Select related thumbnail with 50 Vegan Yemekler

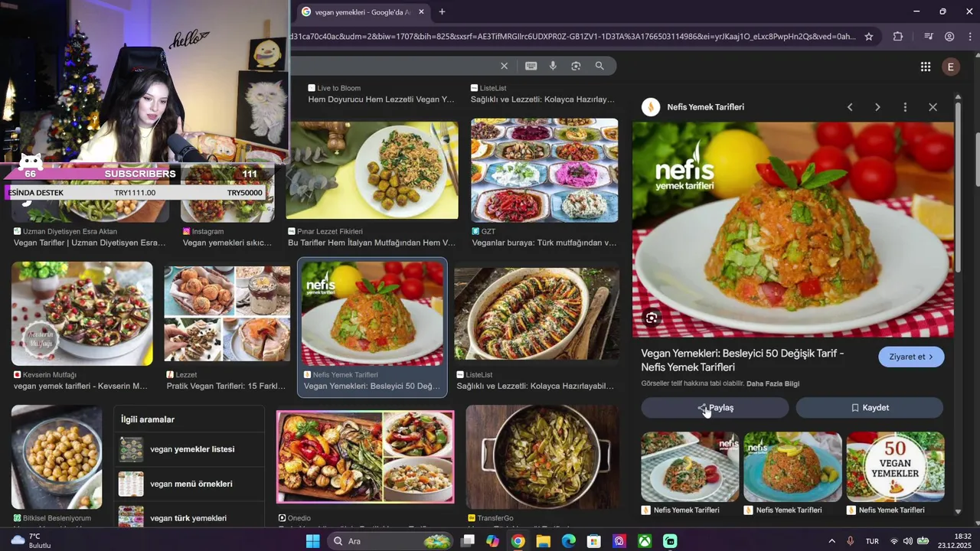click(x=895, y=467)
